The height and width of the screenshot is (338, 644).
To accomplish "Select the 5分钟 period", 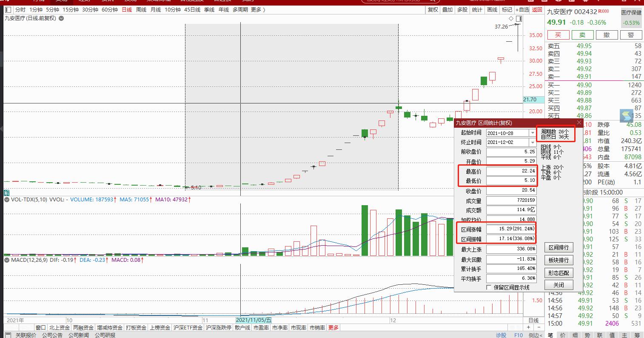I will [52, 10].
